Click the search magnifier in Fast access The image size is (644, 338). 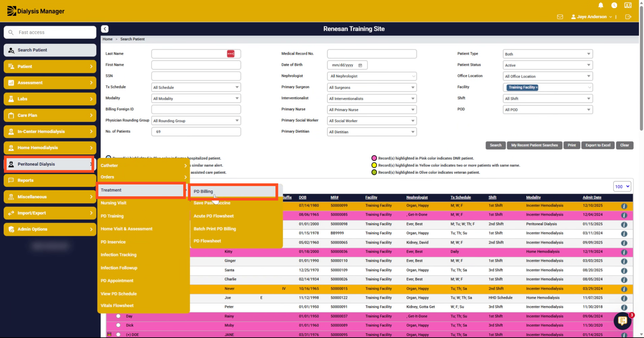point(11,32)
